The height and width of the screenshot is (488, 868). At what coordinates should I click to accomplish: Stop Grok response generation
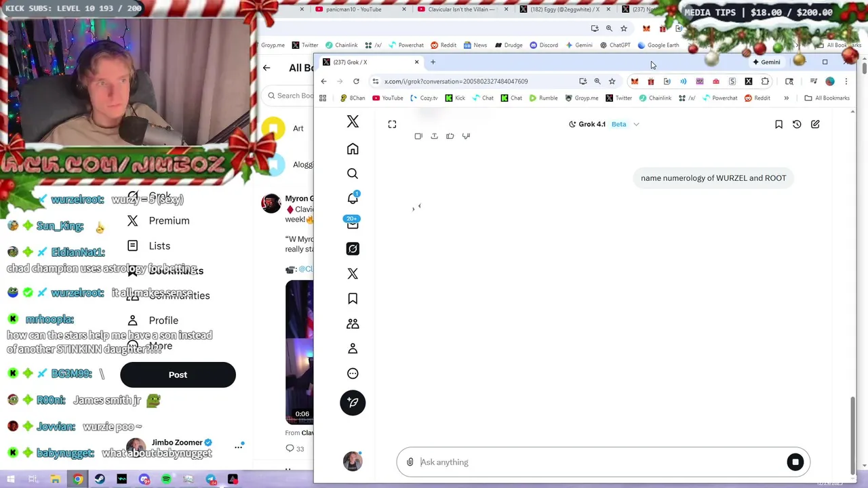pos(795,462)
